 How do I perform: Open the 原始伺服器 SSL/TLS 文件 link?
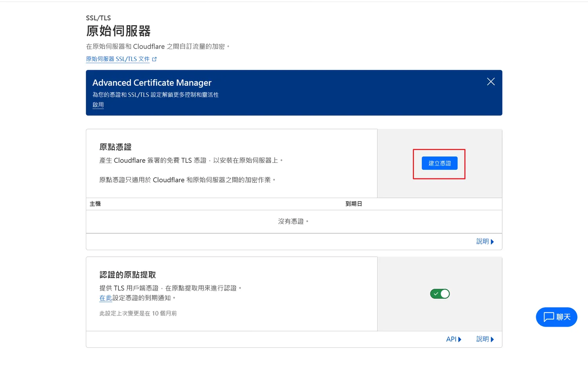point(118,59)
